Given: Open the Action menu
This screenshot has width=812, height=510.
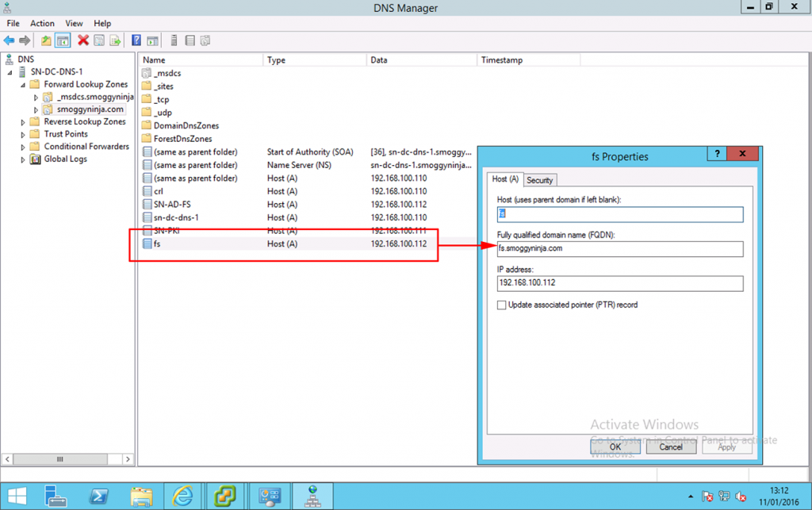Looking at the screenshot, I should (x=42, y=23).
